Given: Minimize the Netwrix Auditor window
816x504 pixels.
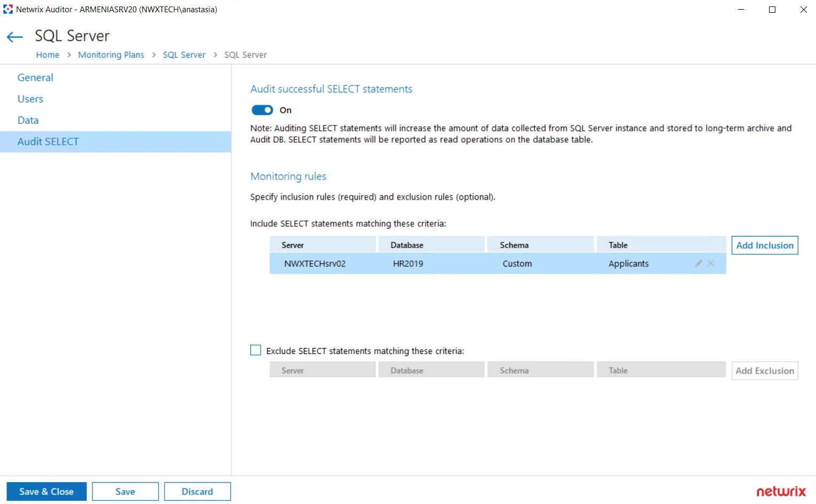Looking at the screenshot, I should (741, 9).
